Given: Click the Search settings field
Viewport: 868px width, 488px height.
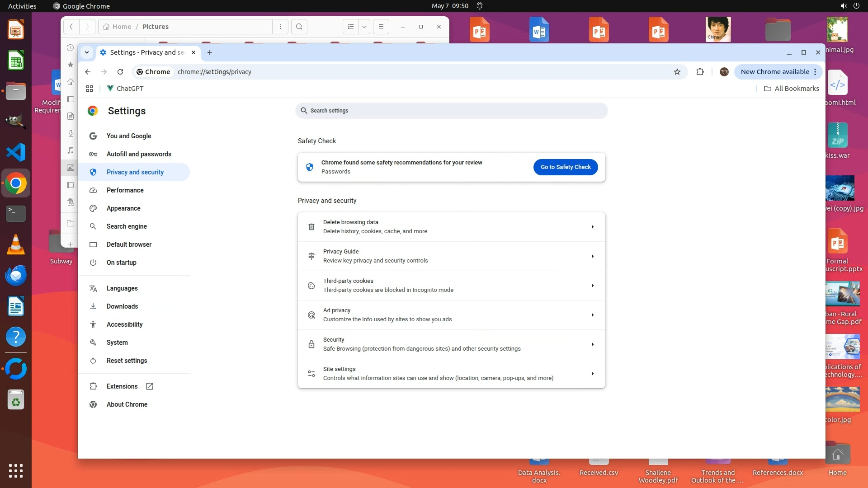Looking at the screenshot, I should [452, 111].
